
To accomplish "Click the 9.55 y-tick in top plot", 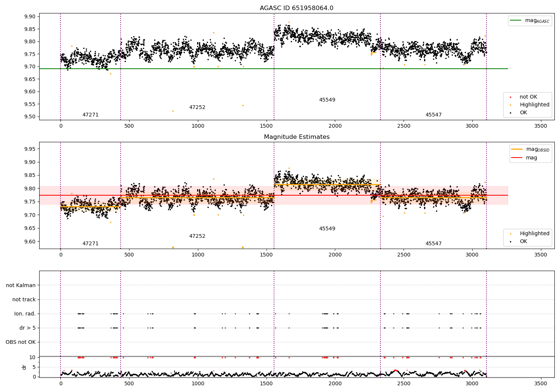I will [30, 104].
